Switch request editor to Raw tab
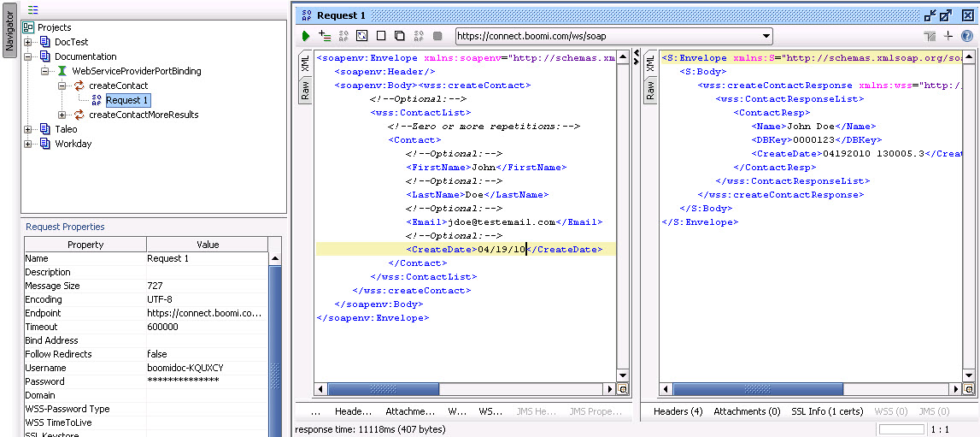 [x=306, y=90]
